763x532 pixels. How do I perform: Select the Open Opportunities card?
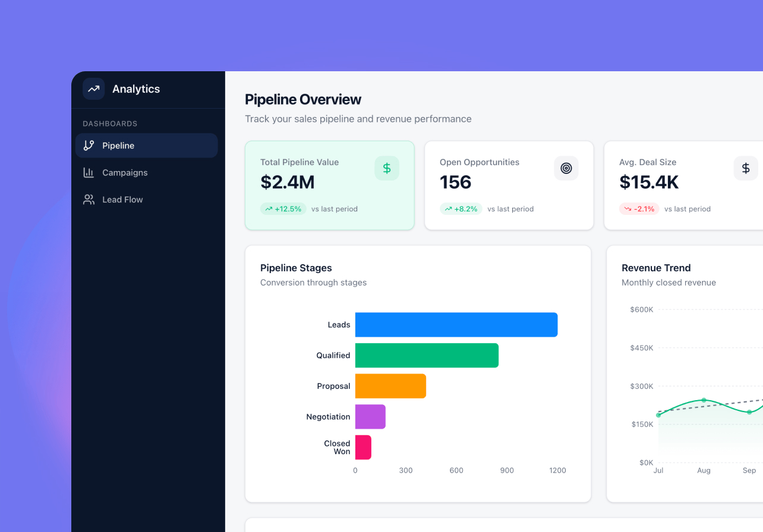[509, 185]
